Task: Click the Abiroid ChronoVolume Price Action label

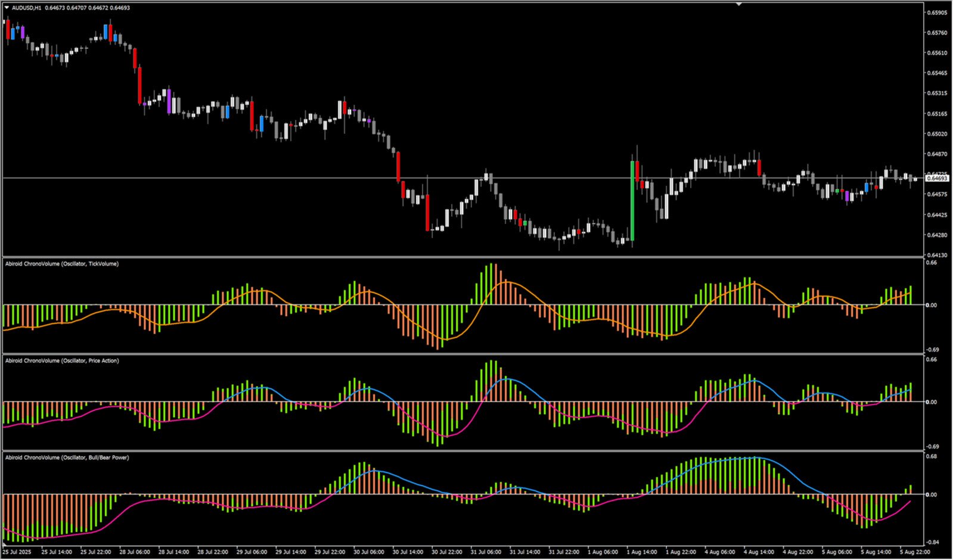Action: [x=62, y=361]
